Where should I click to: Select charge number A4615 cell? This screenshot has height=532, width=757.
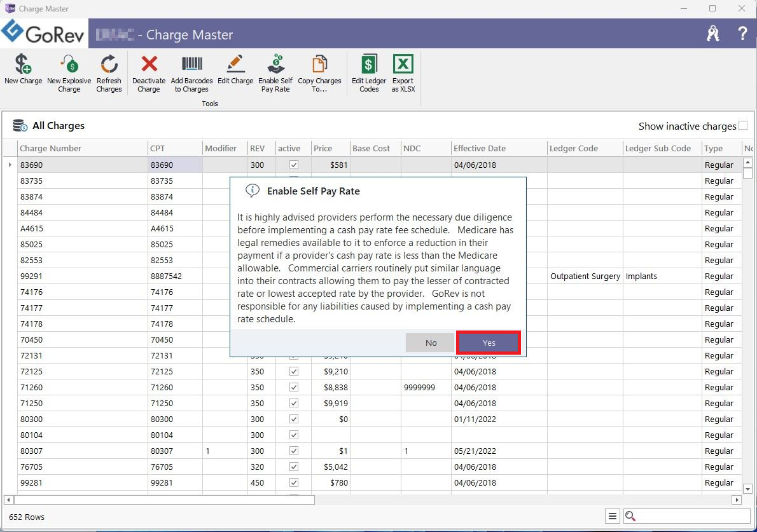click(x=83, y=228)
